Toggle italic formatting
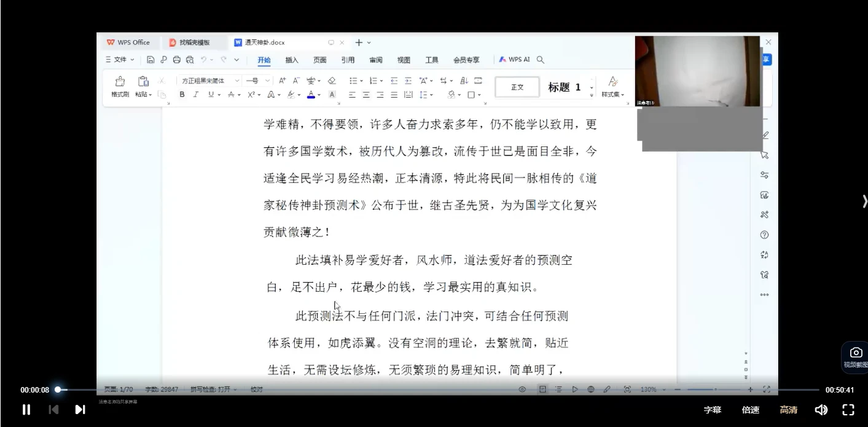868x427 pixels. tap(196, 95)
